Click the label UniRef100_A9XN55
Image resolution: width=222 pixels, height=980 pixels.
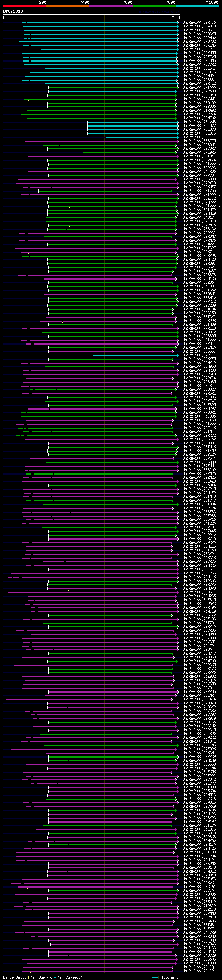199,53
